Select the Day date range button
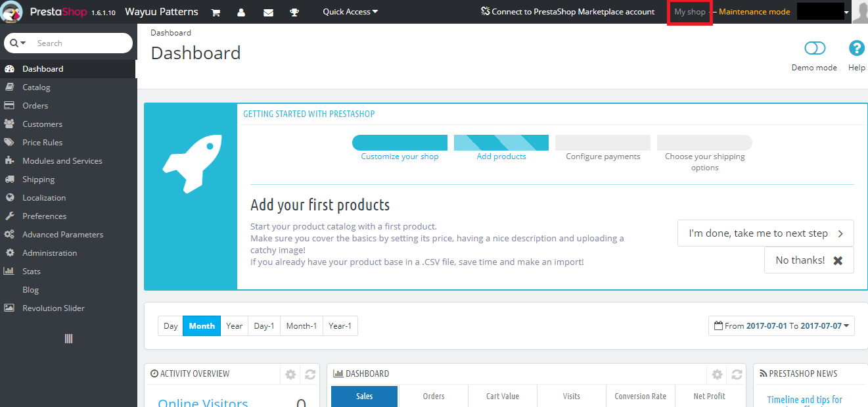 (171, 326)
